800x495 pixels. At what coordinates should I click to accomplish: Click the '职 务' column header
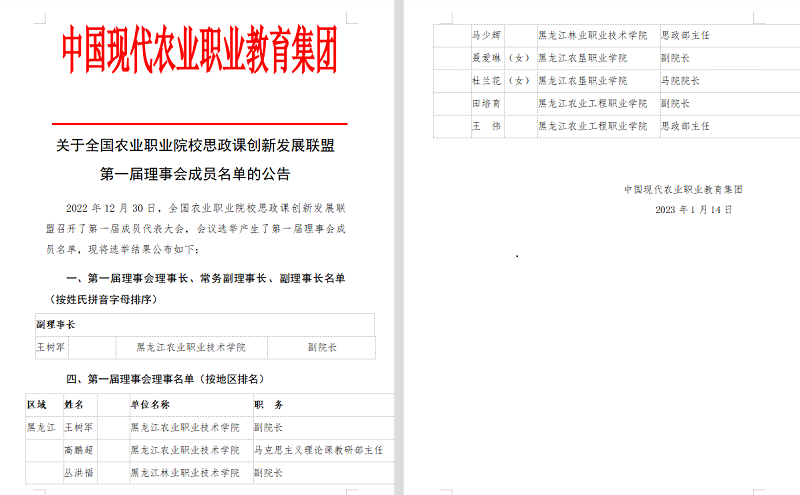pos(269,405)
